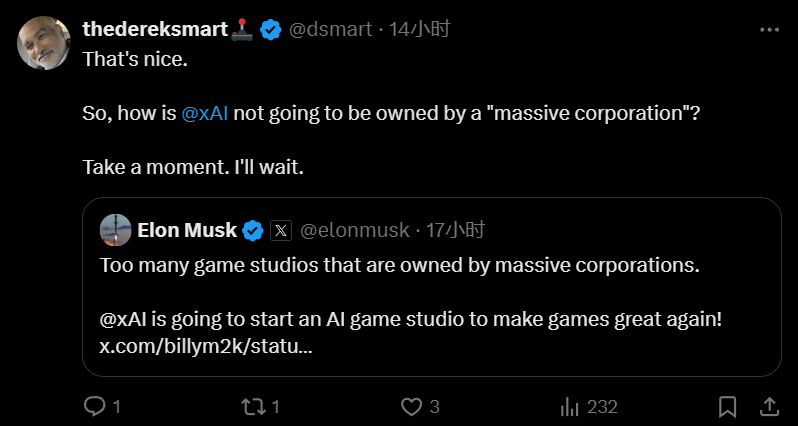Click Elon Musk's blue verified badge

(253, 231)
